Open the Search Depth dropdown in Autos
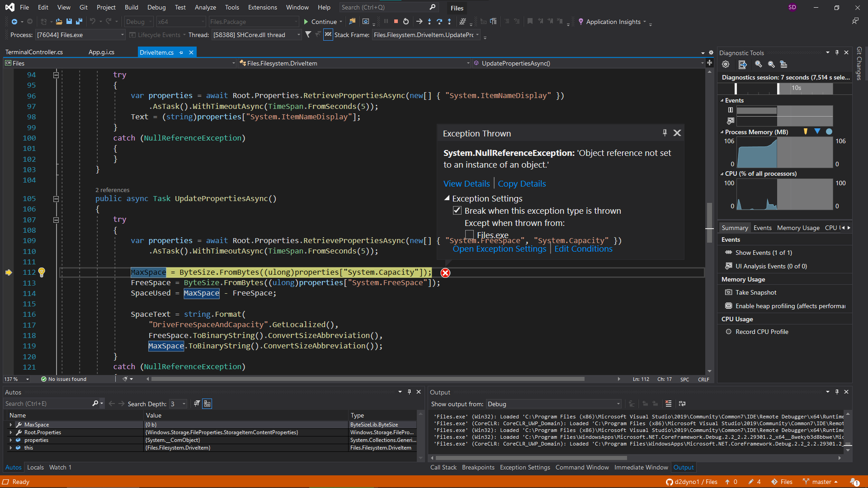Image resolution: width=868 pixels, height=488 pixels. point(178,404)
